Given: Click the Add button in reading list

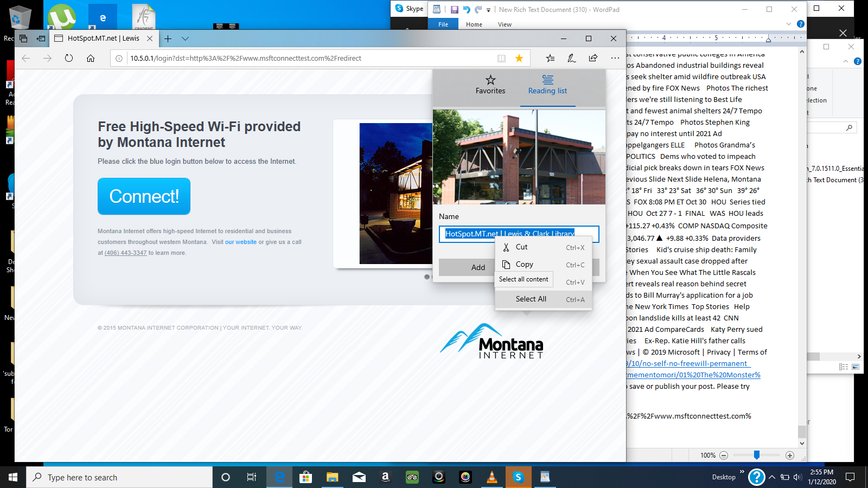Looking at the screenshot, I should point(478,267).
